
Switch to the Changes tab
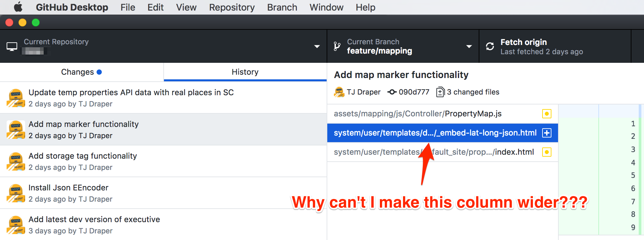click(x=82, y=72)
